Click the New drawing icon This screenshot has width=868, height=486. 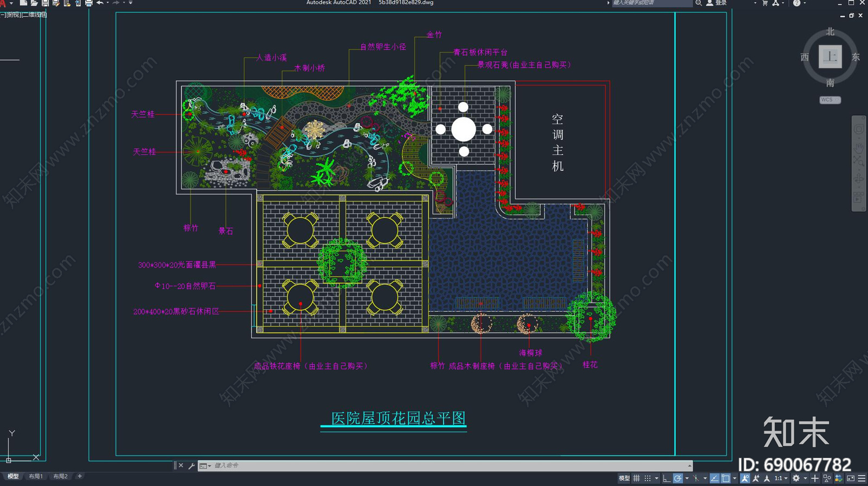pos(23,3)
